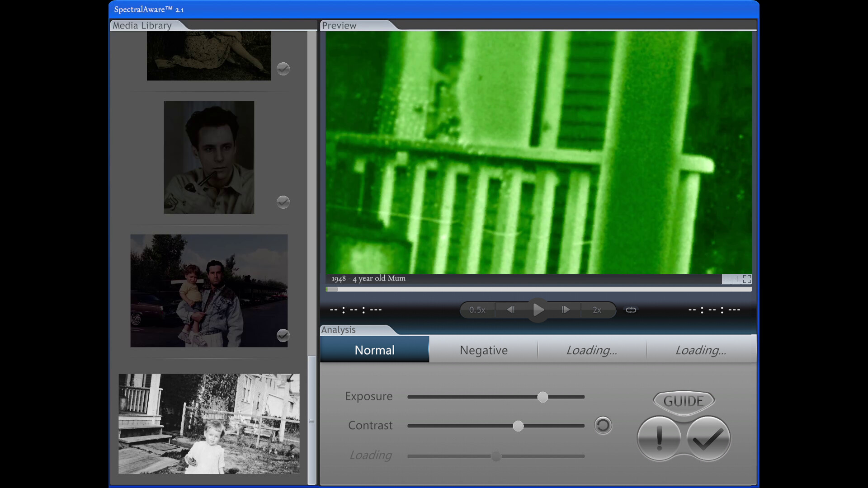This screenshot has width=868, height=488.
Task: Zoom out of the preview with the minus icon
Action: [727, 279]
